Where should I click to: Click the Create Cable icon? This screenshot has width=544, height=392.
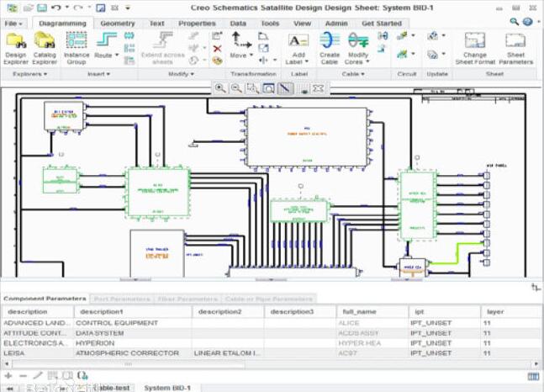[330, 40]
